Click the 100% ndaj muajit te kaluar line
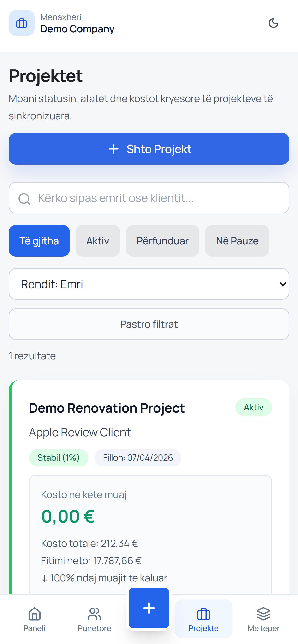 click(104, 578)
